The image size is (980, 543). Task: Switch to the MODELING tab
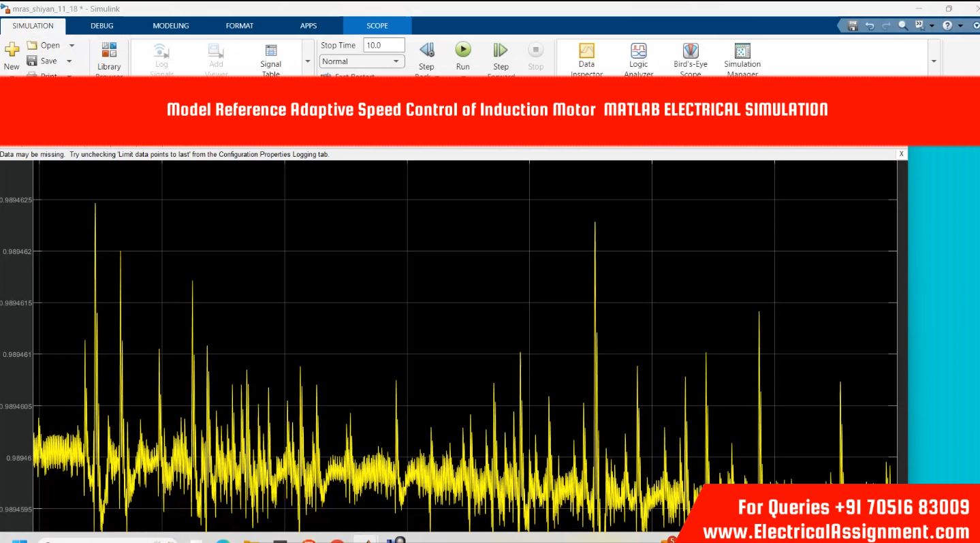171,26
